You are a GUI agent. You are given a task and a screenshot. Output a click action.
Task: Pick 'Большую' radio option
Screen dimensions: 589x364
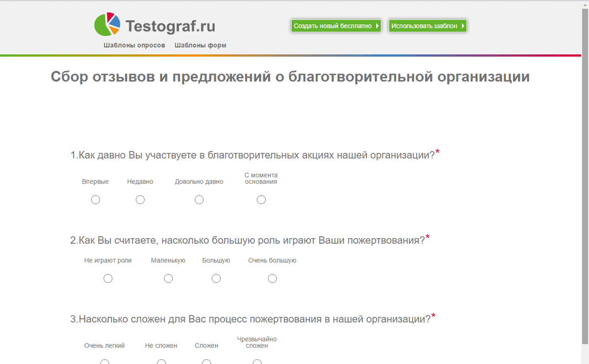pos(216,278)
